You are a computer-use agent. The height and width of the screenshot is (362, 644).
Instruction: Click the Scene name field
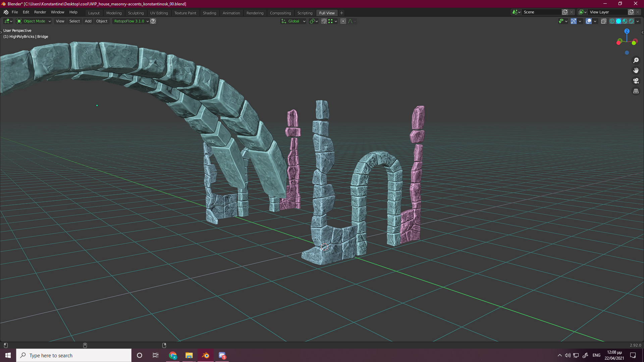pos(542,12)
